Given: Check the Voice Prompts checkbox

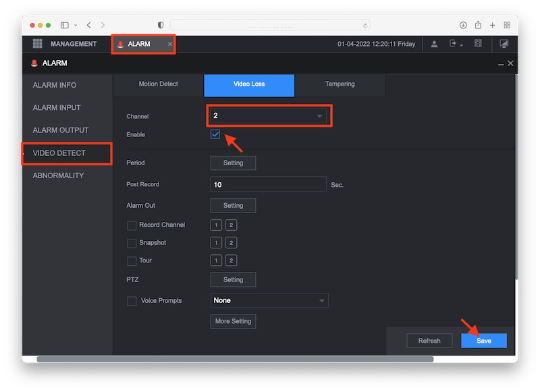Looking at the screenshot, I should (x=132, y=301).
